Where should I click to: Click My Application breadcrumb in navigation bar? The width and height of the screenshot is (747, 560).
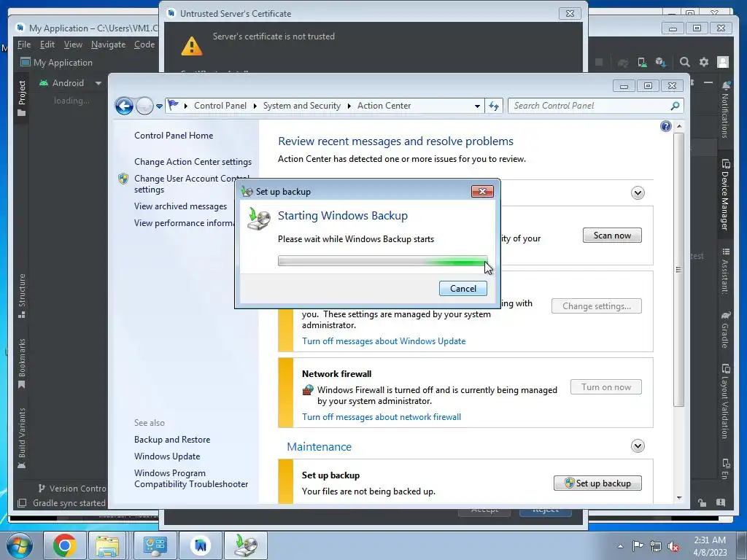point(57,63)
